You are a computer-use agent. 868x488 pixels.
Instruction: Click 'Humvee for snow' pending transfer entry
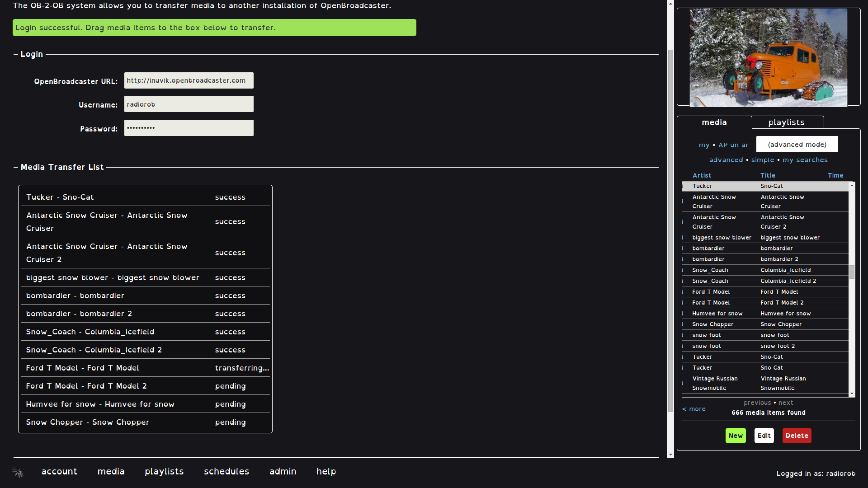tap(145, 404)
